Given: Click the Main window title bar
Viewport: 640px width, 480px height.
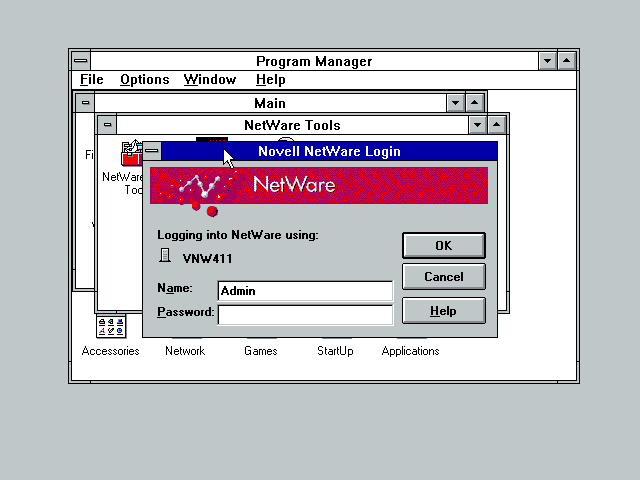Looking at the screenshot, I should point(270,103).
